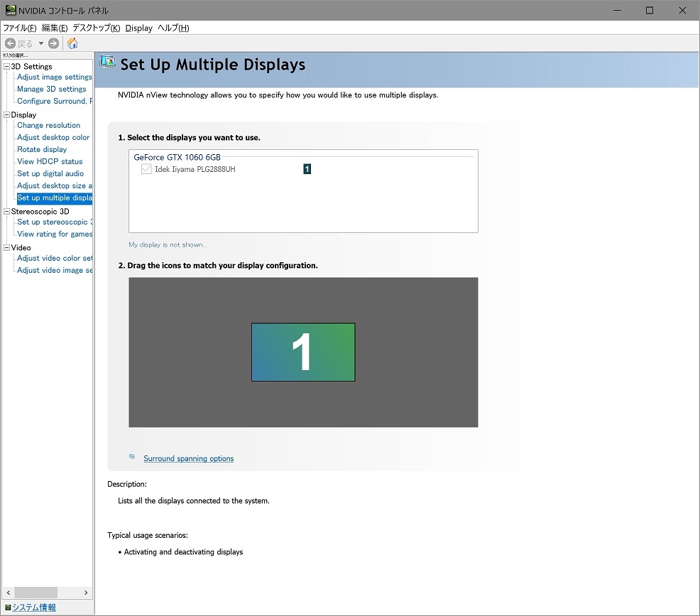Image resolution: width=700 pixels, height=616 pixels.
Task: Click the sidebar scrollbar left arrow
Action: tap(8, 593)
